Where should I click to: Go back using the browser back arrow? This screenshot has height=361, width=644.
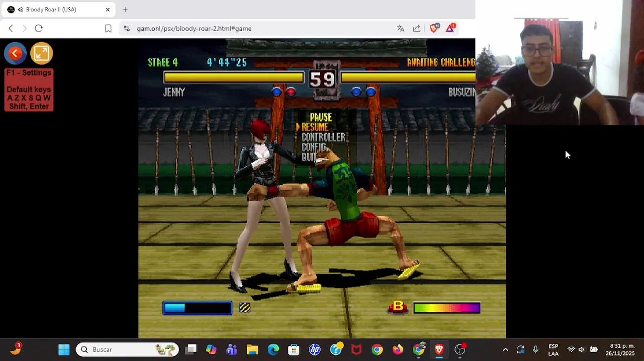(10, 28)
